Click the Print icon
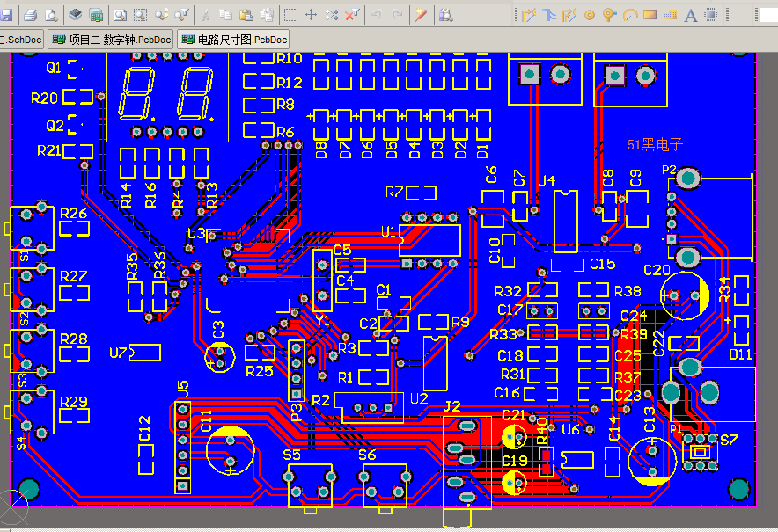This screenshot has width=778, height=532. click(x=30, y=15)
